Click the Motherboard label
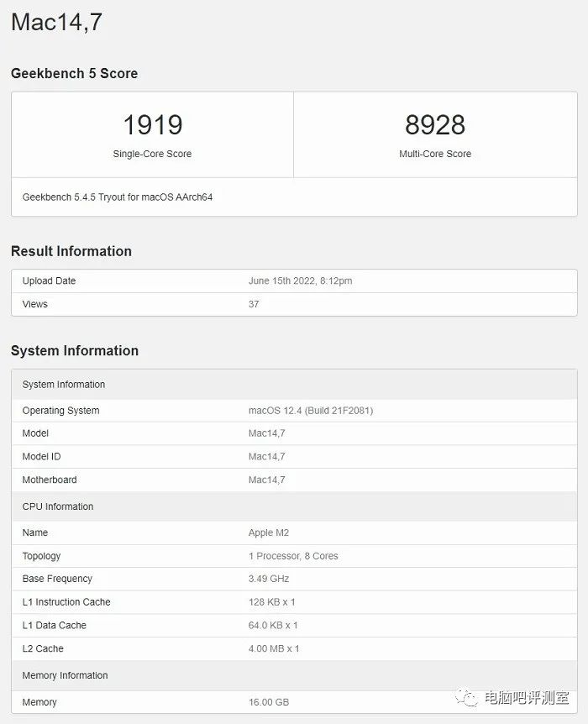This screenshot has width=588, height=724. point(50,480)
